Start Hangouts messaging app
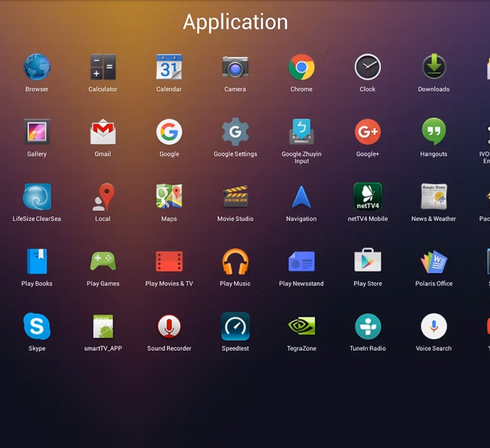Viewport: 490px width, 448px height. point(434,132)
